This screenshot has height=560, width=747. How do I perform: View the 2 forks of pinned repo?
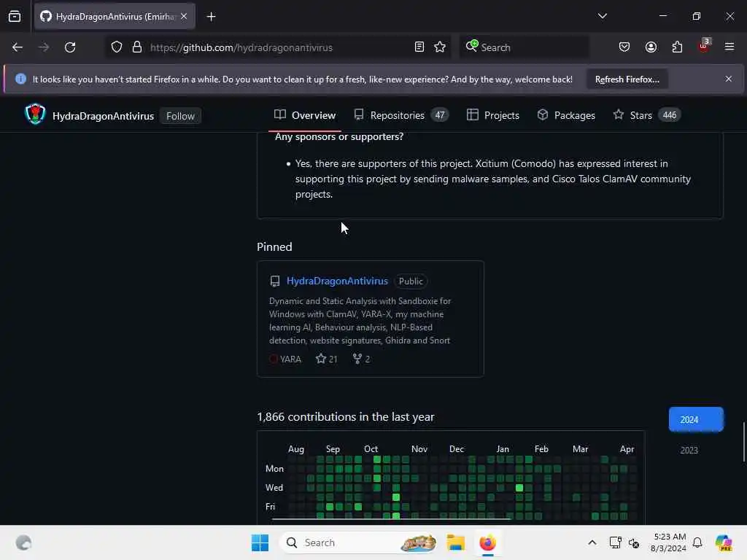coord(361,359)
